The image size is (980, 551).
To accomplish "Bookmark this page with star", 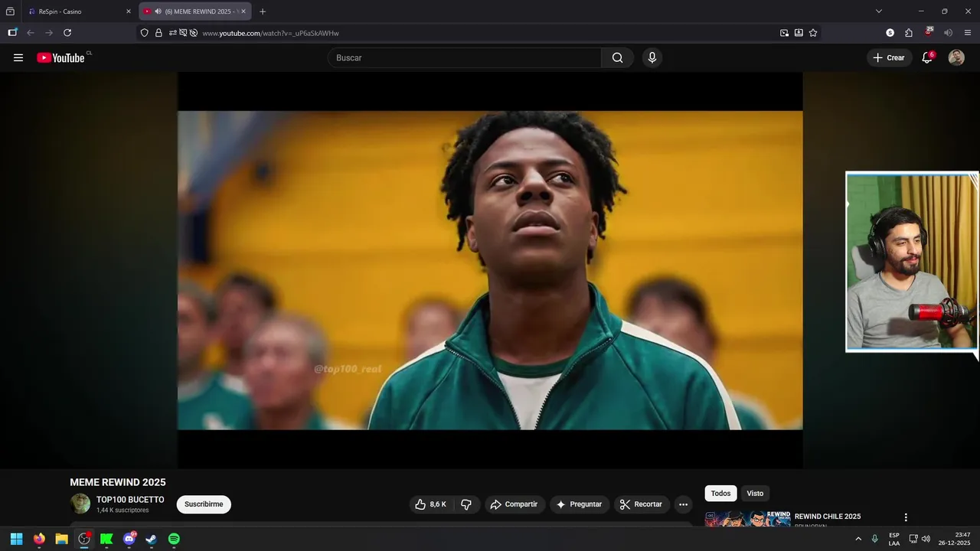I will (x=813, y=33).
